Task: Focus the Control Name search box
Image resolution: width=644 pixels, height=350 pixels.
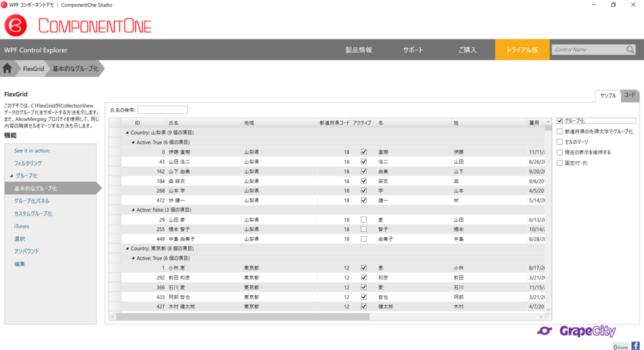Action: pyautogui.click(x=588, y=50)
